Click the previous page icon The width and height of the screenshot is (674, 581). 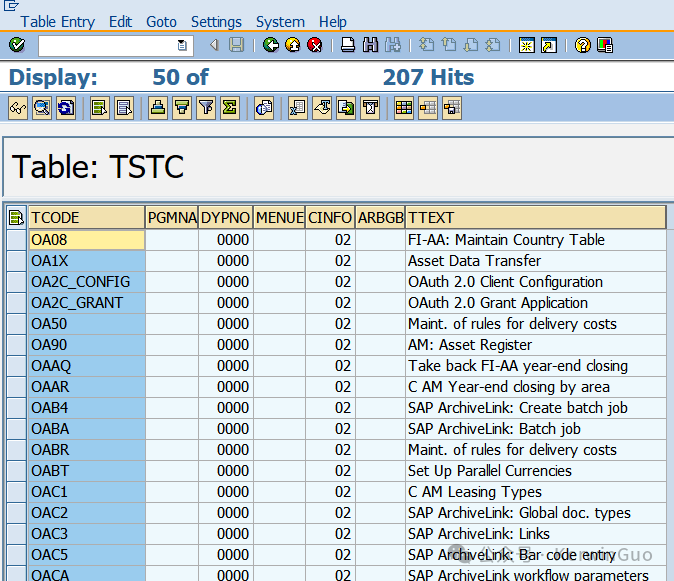click(x=449, y=45)
